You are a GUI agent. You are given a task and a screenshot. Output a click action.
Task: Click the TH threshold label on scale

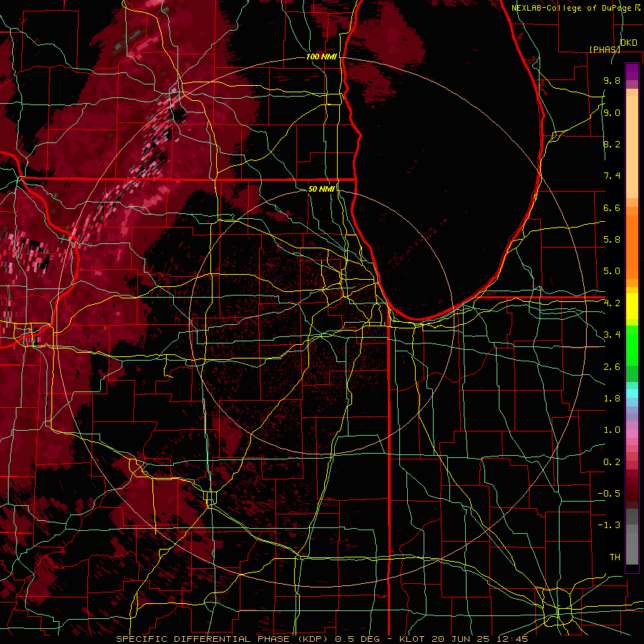click(615, 557)
